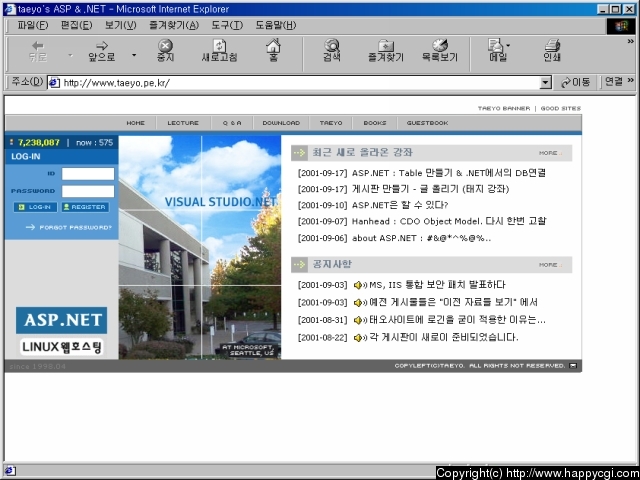Click the LOG-IN submit button
Image resolution: width=640 pixels, height=480 pixels.
pyautogui.click(x=36, y=207)
